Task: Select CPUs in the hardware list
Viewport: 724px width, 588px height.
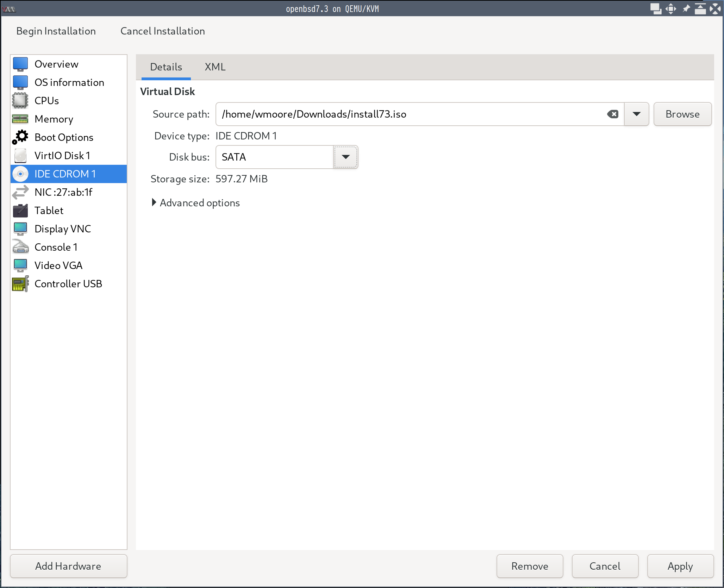Action: tap(69, 101)
